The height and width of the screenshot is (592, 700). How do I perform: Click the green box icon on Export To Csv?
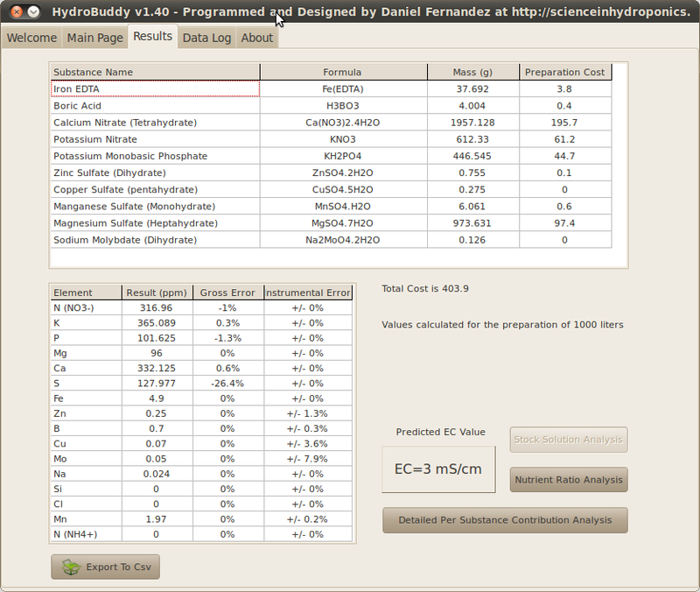point(71,567)
